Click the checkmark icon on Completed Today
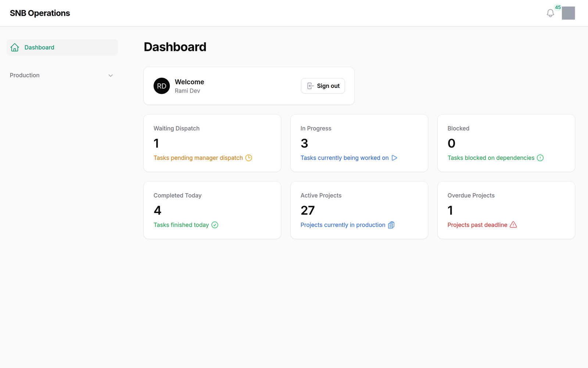Image resolution: width=588 pixels, height=368 pixels. pyautogui.click(x=215, y=225)
